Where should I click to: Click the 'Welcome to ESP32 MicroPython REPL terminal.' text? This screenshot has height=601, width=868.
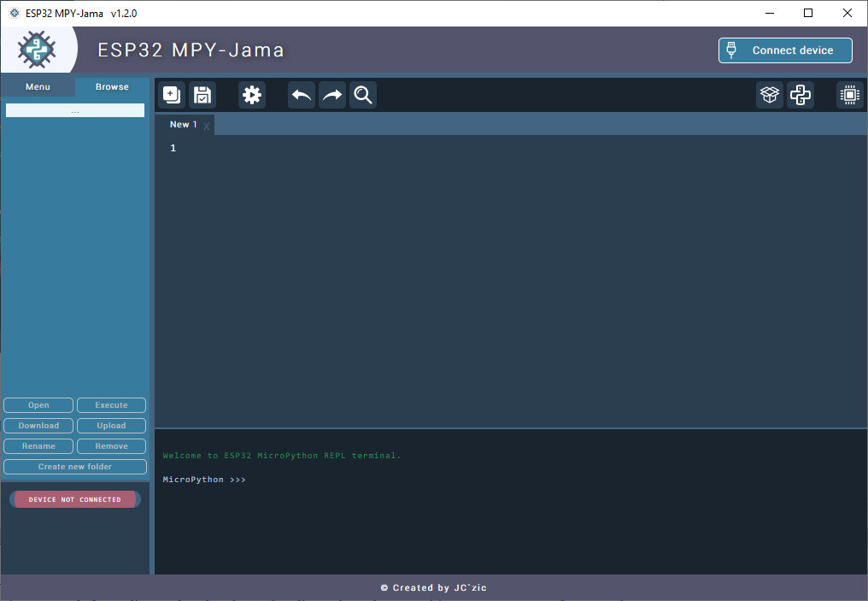(x=282, y=456)
